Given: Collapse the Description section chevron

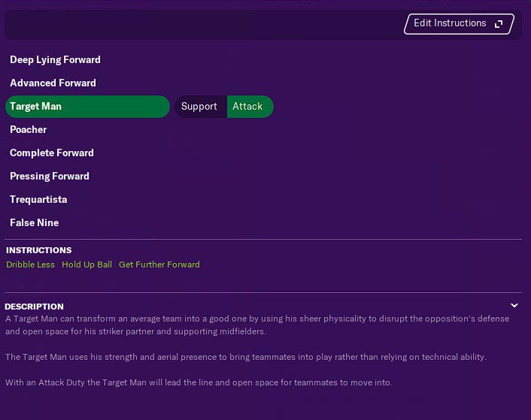Looking at the screenshot, I should 514,306.
